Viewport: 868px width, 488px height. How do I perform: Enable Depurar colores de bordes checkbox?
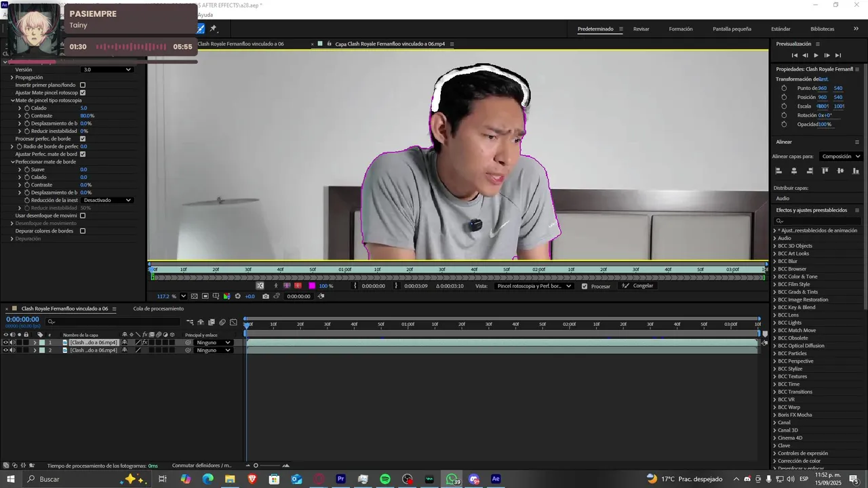(x=83, y=230)
